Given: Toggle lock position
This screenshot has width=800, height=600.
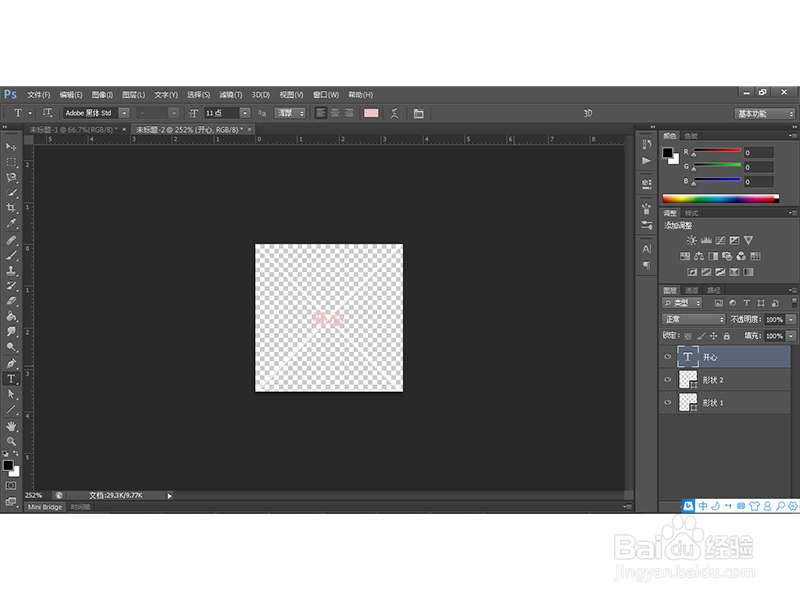Looking at the screenshot, I should [x=714, y=336].
